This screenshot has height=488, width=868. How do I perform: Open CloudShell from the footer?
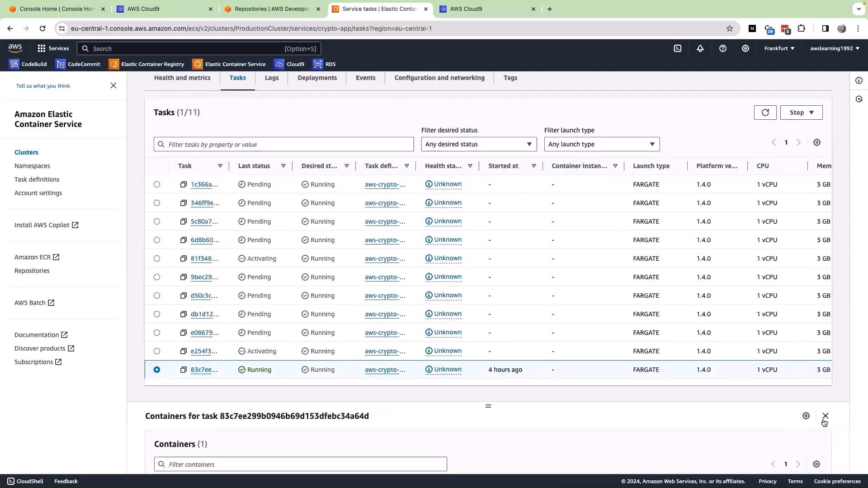tap(26, 481)
